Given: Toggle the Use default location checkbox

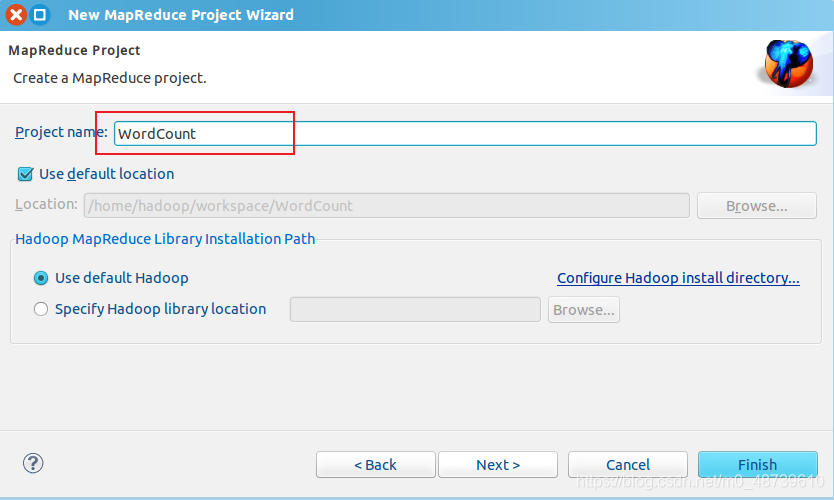Looking at the screenshot, I should [x=25, y=174].
